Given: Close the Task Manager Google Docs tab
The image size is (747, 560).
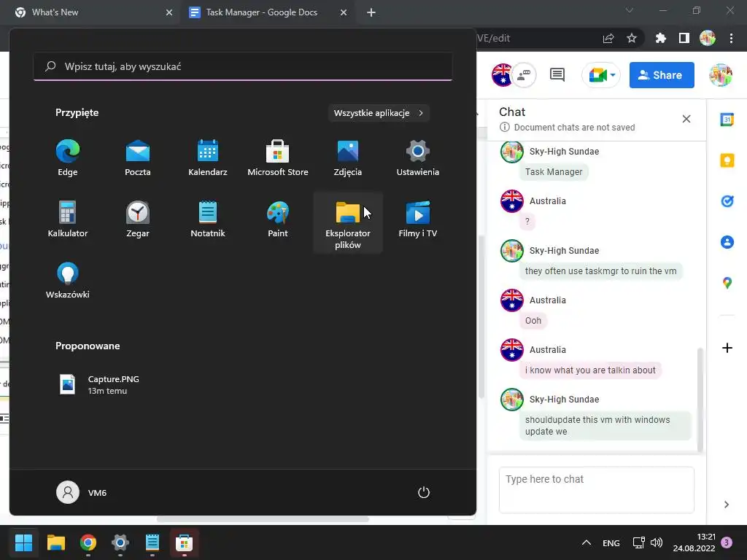Looking at the screenshot, I should tap(344, 12).
